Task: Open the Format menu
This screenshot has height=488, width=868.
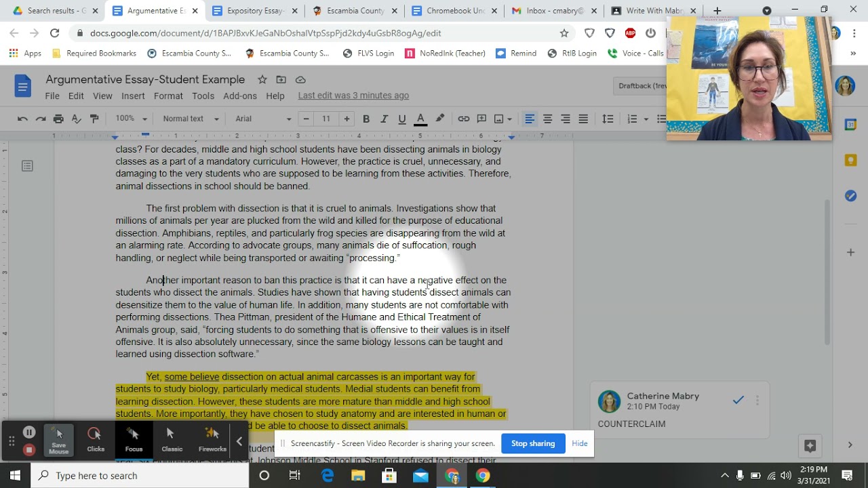Action: 168,96
